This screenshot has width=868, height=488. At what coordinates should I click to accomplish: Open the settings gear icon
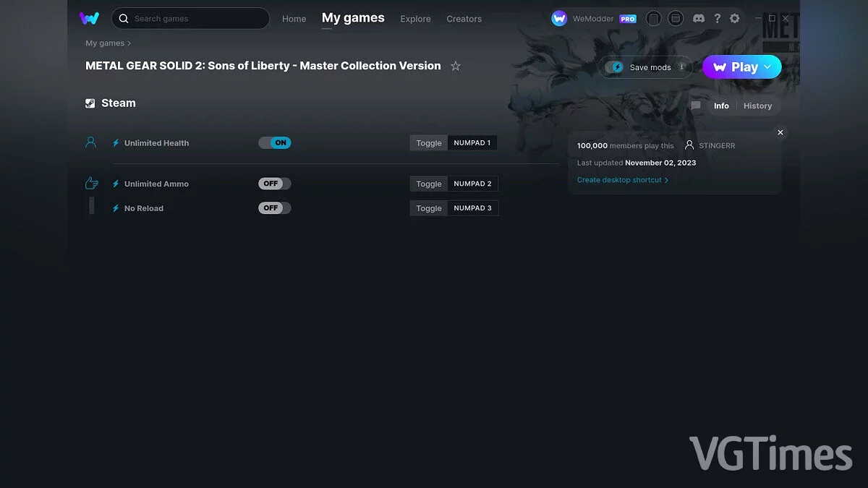pyautogui.click(x=735, y=19)
